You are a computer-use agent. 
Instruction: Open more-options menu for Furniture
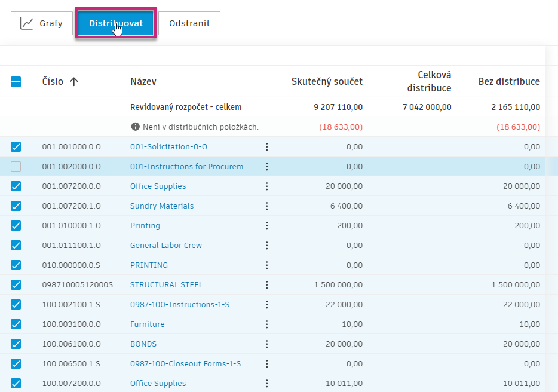[267, 324]
